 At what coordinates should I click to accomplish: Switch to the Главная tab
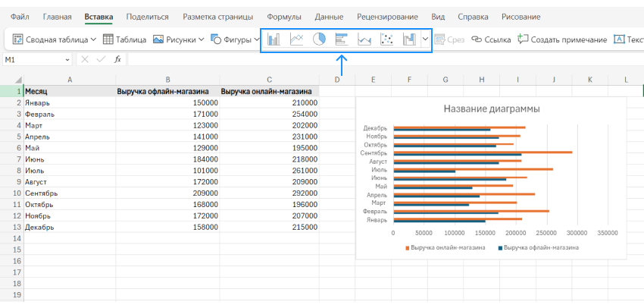pyautogui.click(x=57, y=17)
